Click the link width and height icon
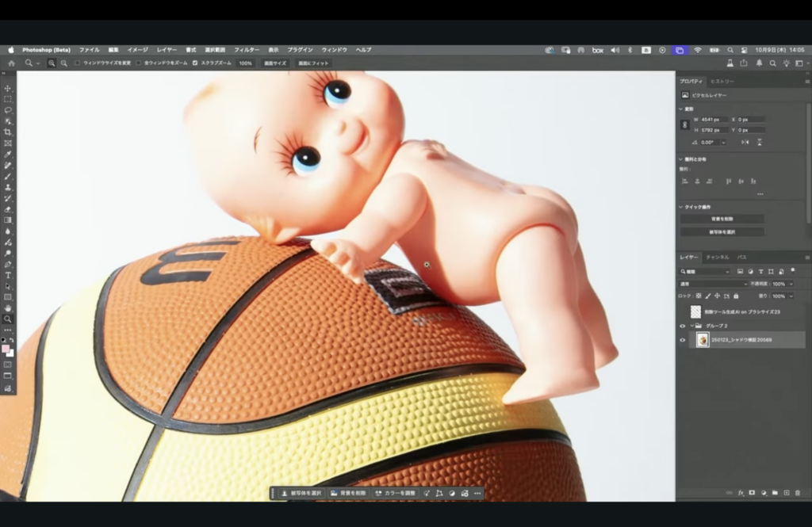This screenshot has width=812, height=527. pos(685,124)
